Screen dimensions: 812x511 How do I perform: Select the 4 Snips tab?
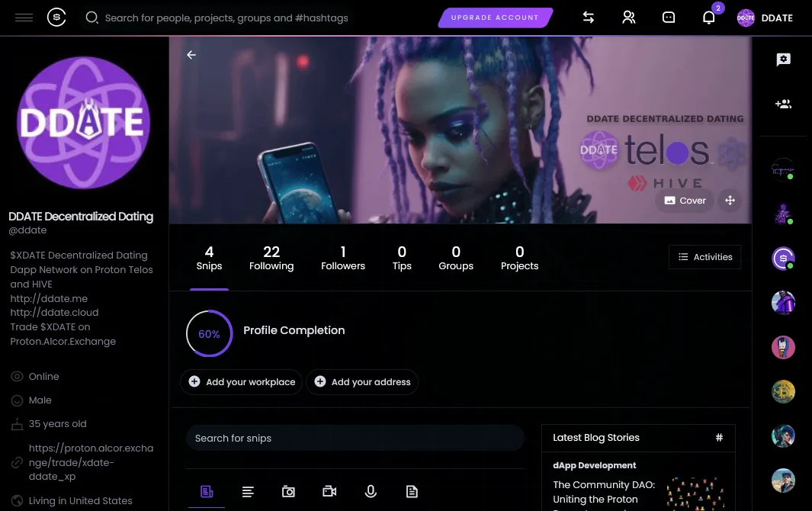point(209,258)
